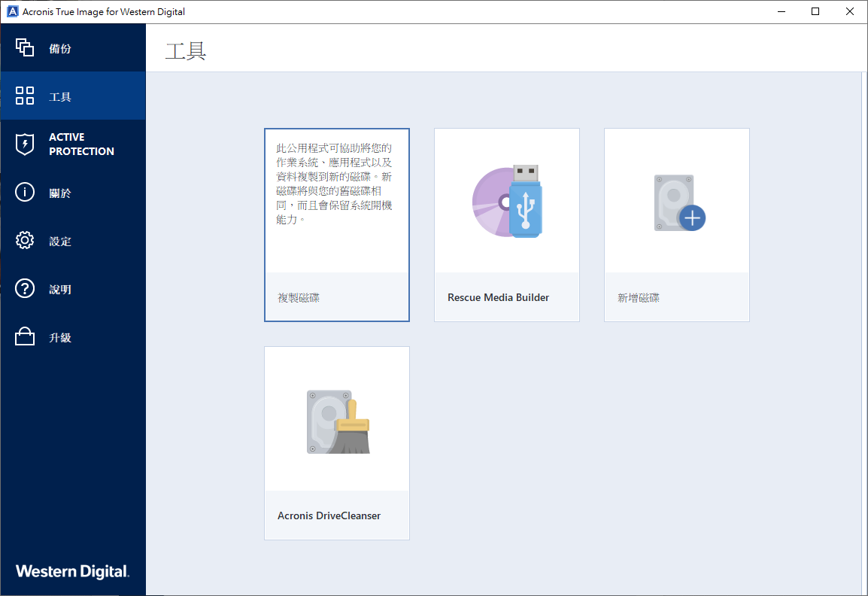Click the Acronis app logo in title bar
The width and height of the screenshot is (868, 596).
[x=12, y=11]
